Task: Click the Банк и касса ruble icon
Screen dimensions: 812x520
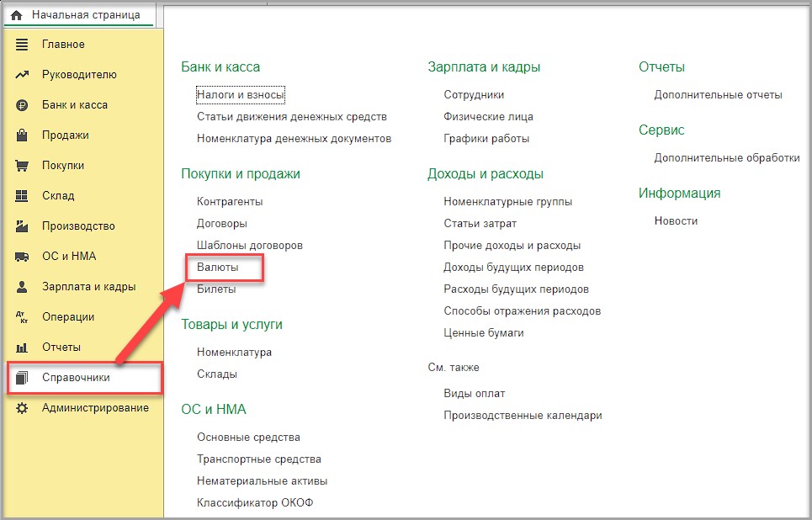Action: tap(22, 105)
